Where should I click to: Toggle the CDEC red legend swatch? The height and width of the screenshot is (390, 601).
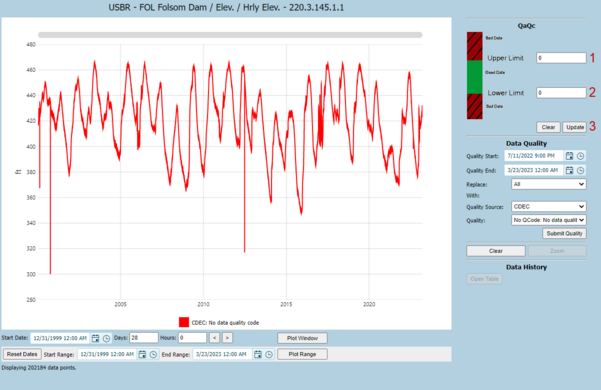184,322
